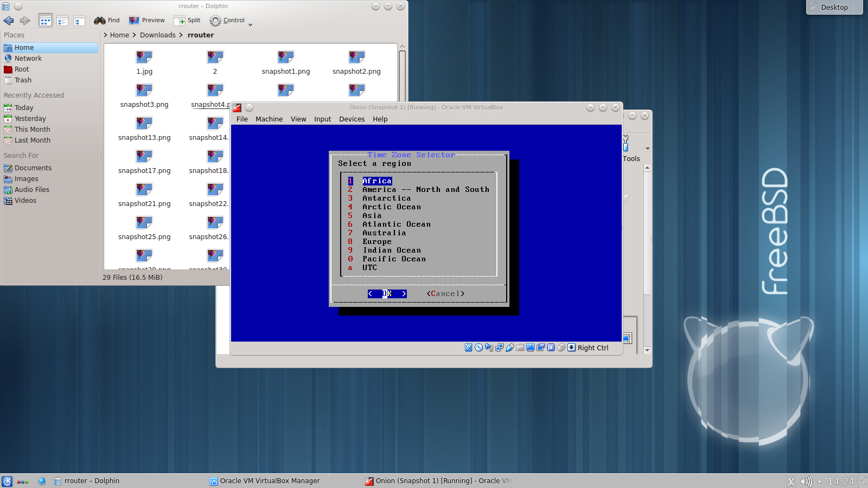This screenshot has height=488, width=868.
Task: Select snapshot1.png in Dolphin
Action: point(286,62)
